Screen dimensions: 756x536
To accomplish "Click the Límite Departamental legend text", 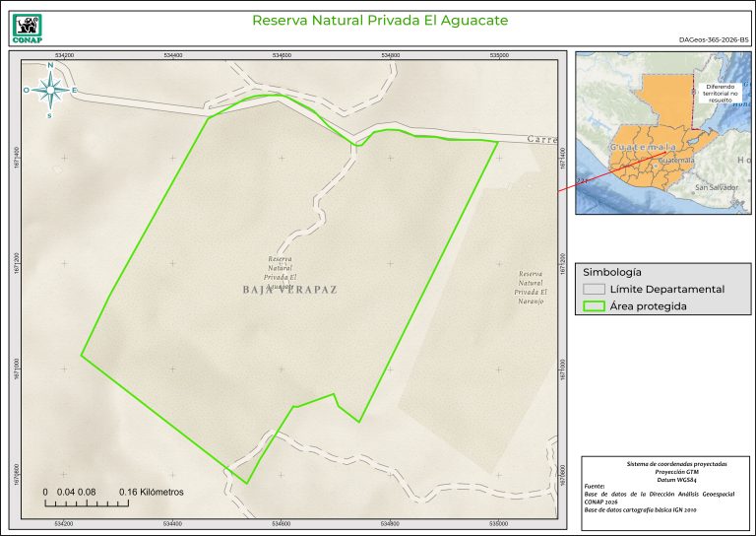I will point(666,290).
